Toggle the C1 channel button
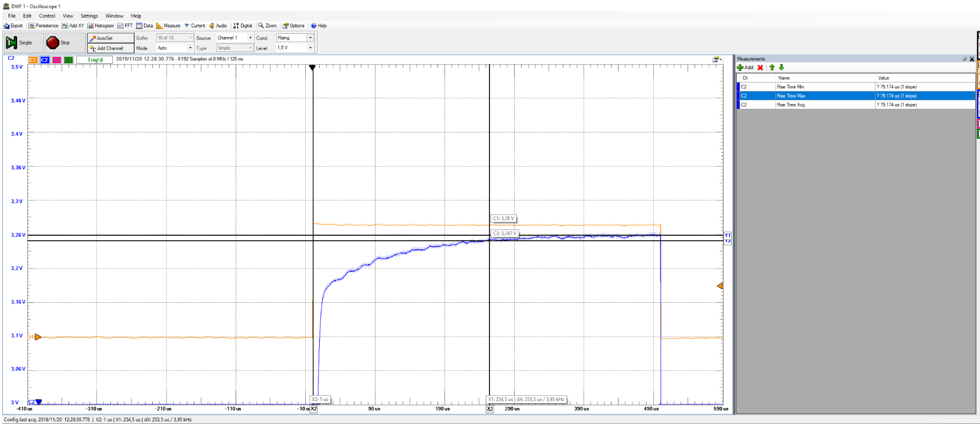 click(x=33, y=60)
